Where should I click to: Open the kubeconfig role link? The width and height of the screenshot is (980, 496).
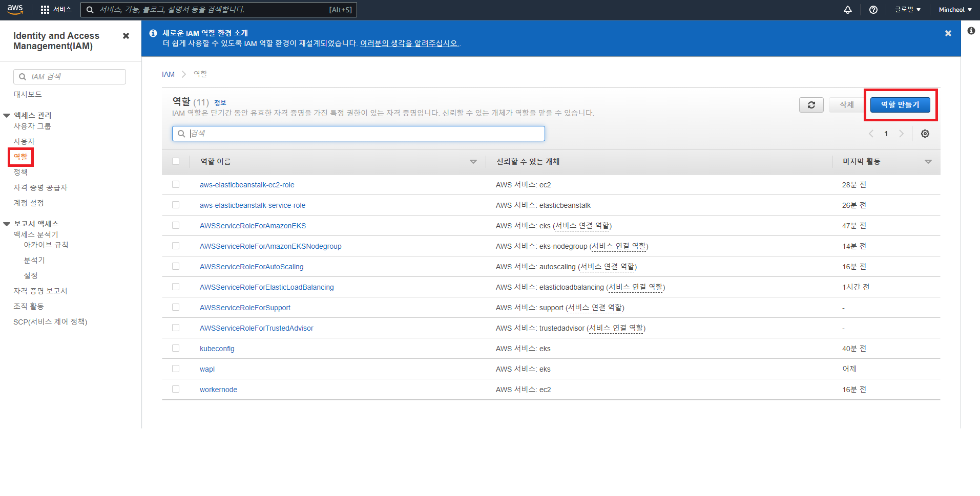(217, 349)
